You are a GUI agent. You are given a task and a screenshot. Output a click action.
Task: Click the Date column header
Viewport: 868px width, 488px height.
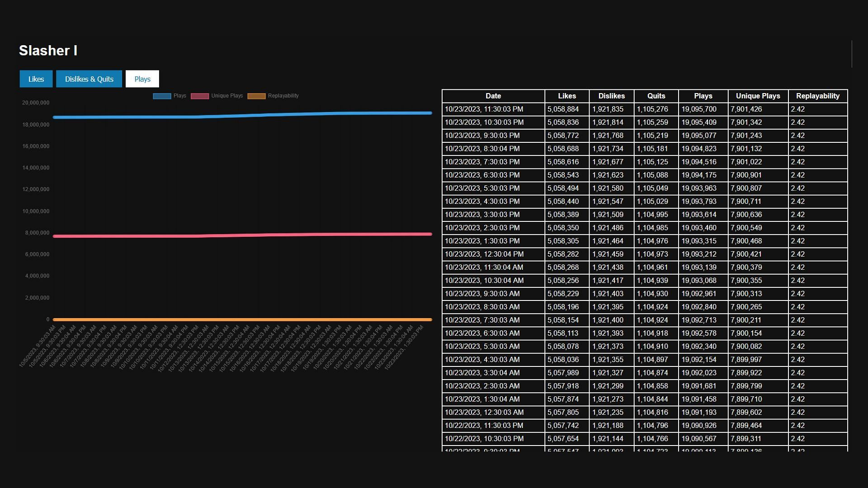coord(493,96)
